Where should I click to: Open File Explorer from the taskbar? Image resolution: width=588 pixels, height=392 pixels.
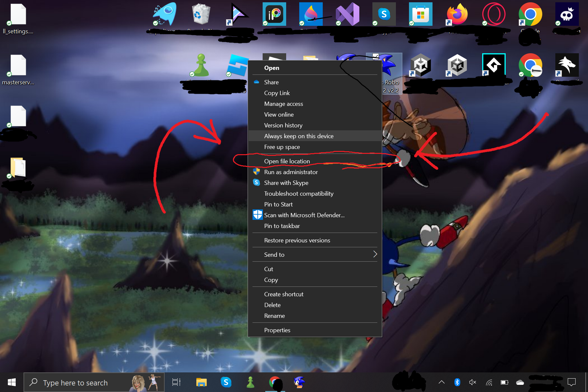pyautogui.click(x=201, y=382)
